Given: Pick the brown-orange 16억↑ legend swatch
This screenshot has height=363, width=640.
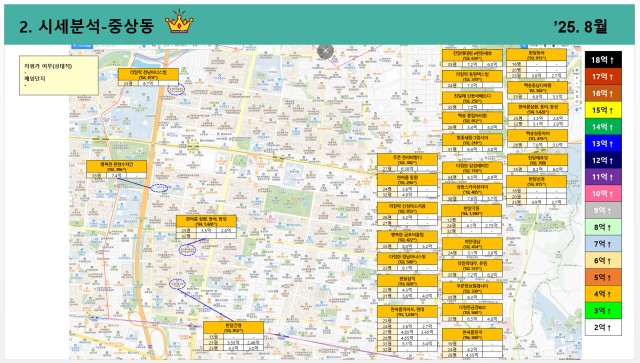Looking at the screenshot, I should [x=603, y=94].
